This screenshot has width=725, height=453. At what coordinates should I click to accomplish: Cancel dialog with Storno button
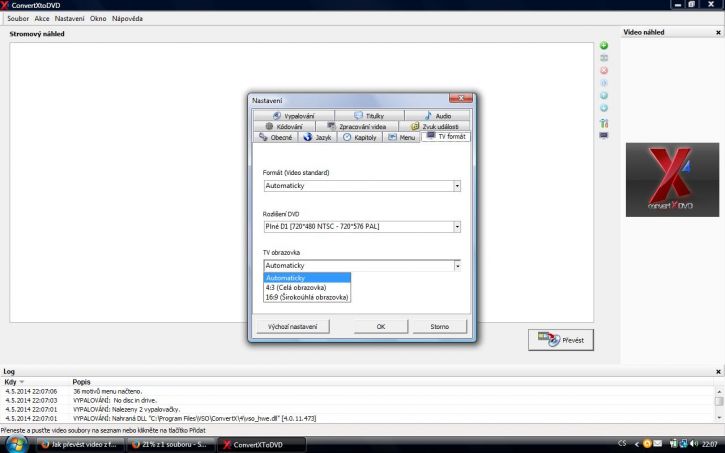439,326
